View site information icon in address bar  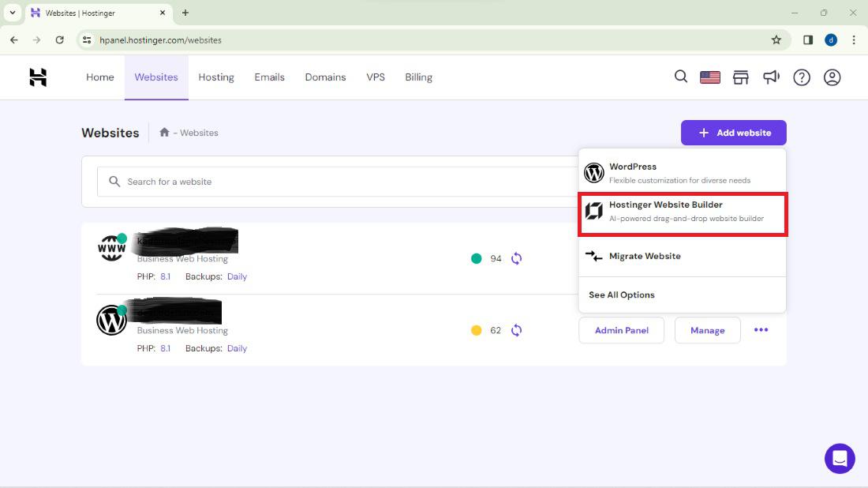[x=87, y=40]
